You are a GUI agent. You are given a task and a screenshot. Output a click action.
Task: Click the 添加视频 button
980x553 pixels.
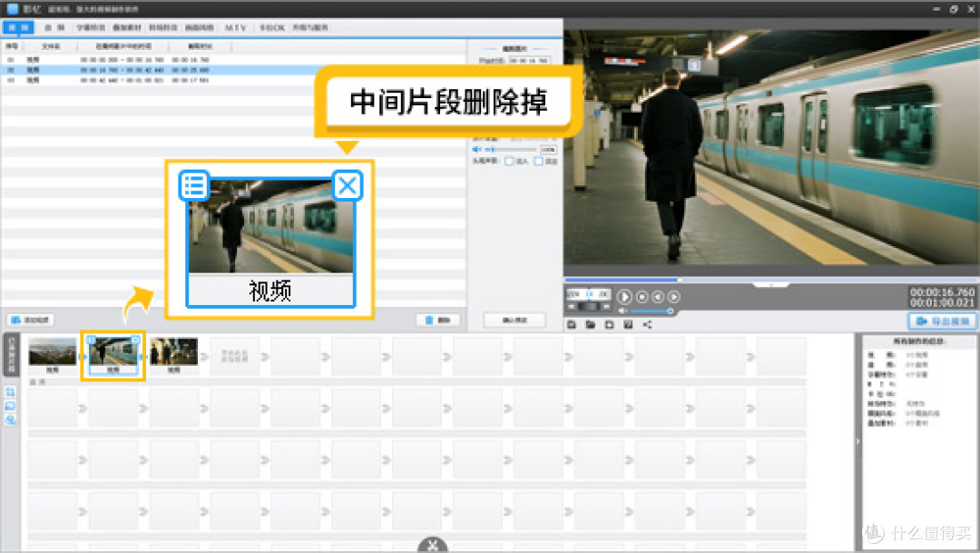pyautogui.click(x=31, y=320)
